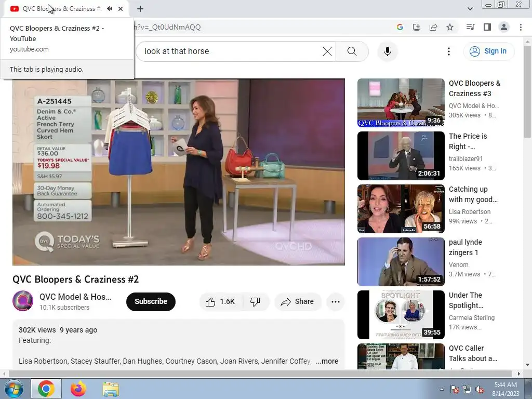Open the Windows Start menu
Screen dimensions: 532x399
pos(14,389)
